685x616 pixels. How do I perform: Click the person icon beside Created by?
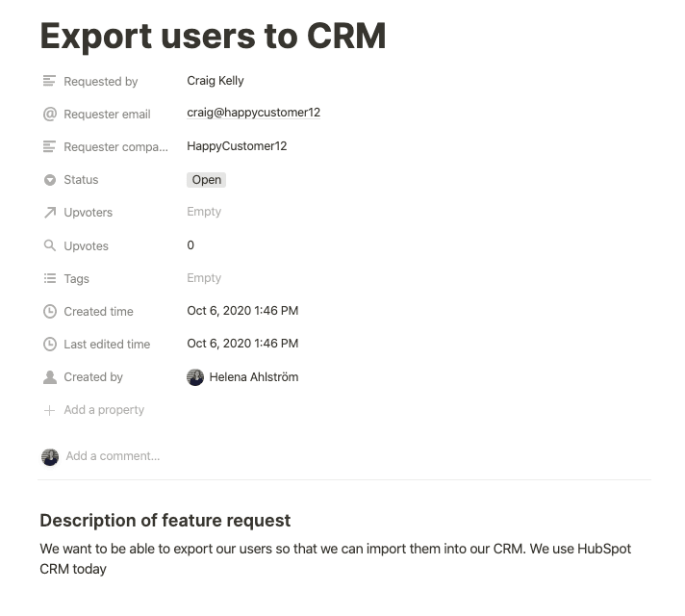pos(50,377)
